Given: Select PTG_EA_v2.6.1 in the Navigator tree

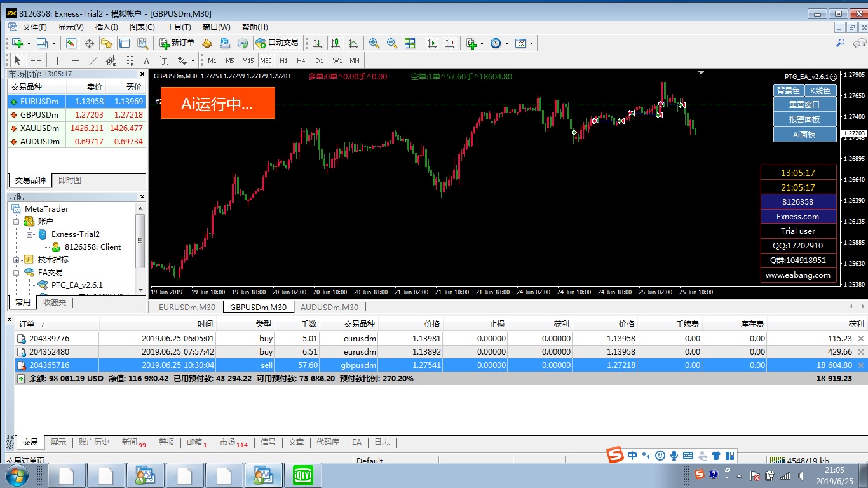Looking at the screenshot, I should [77, 285].
